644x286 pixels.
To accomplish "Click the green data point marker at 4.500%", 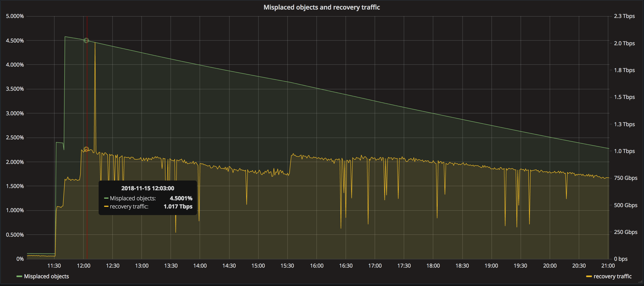I will click(x=86, y=40).
